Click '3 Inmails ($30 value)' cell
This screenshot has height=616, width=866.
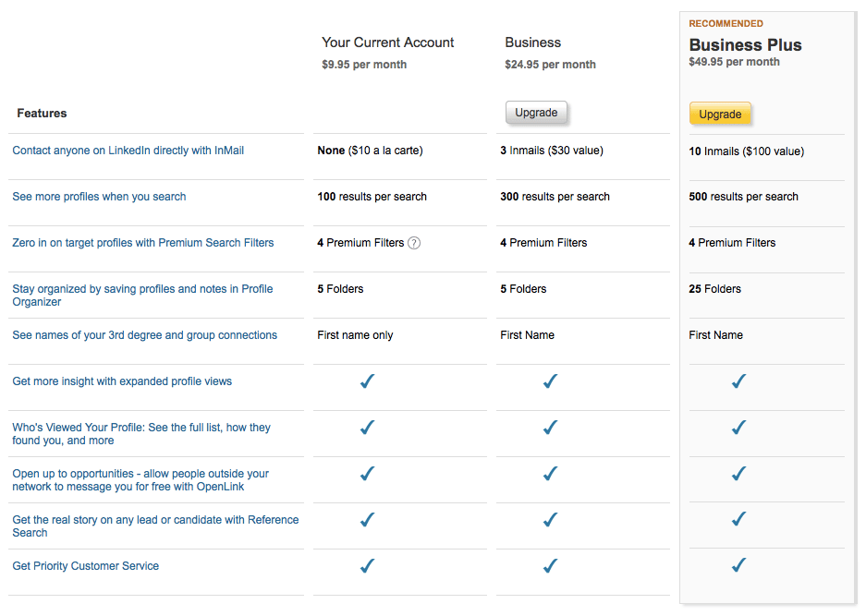click(x=551, y=151)
